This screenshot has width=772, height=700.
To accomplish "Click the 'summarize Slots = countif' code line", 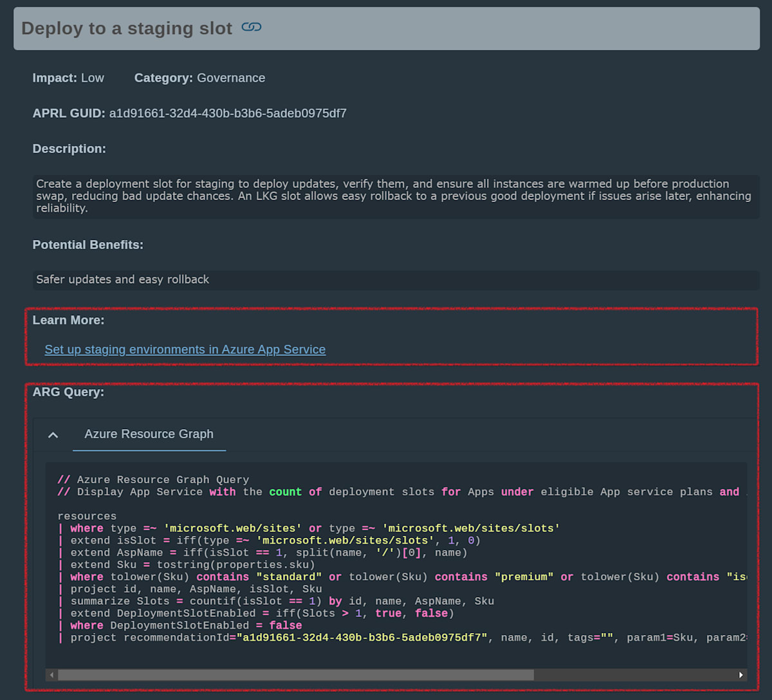I will [x=276, y=601].
